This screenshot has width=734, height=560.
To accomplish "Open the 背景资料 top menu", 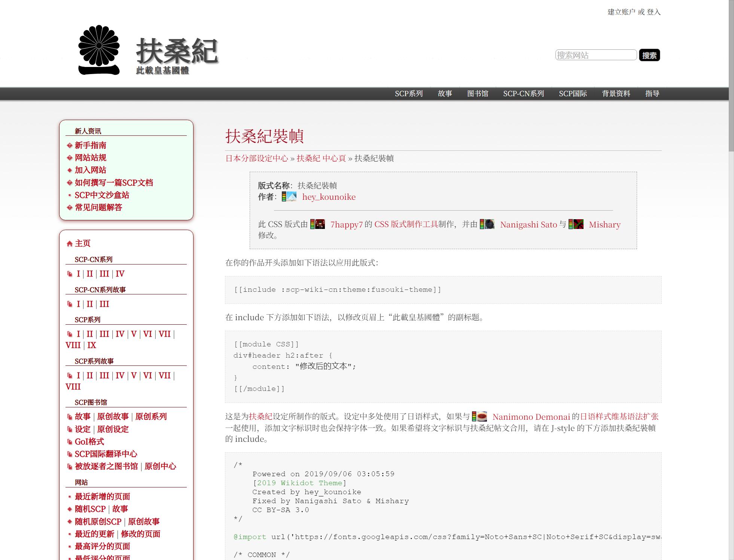I will pos(616,94).
